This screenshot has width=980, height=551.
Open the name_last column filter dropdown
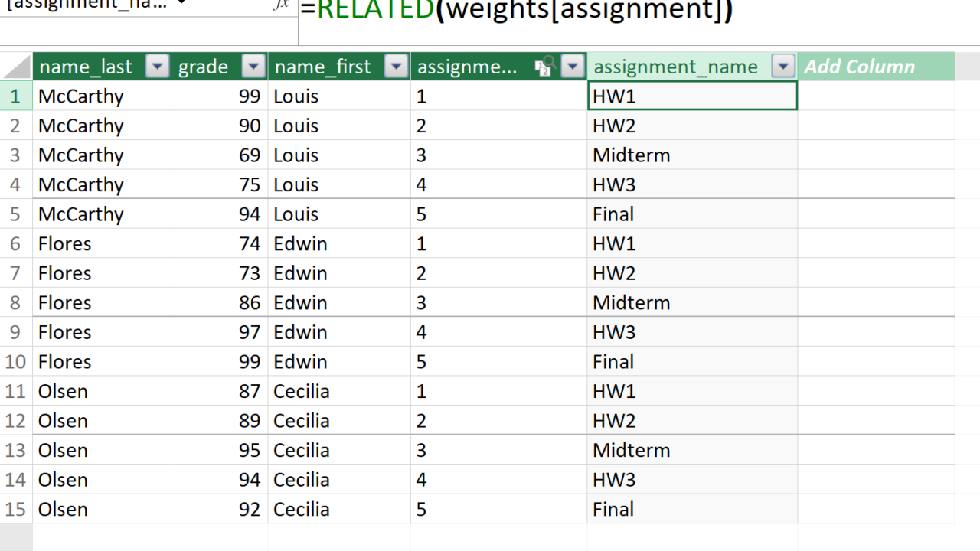click(158, 67)
